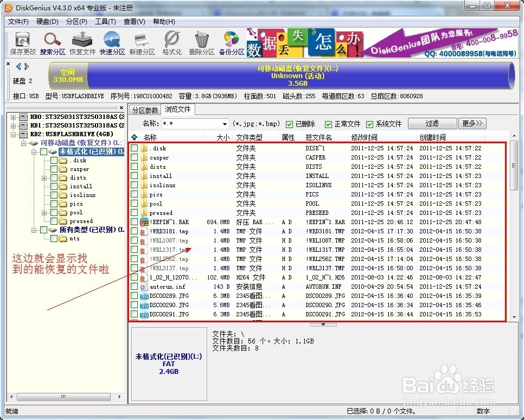524x420 pixels.
Task: Collapse the 未格式化(已识别) tree node
Action: 34,152
